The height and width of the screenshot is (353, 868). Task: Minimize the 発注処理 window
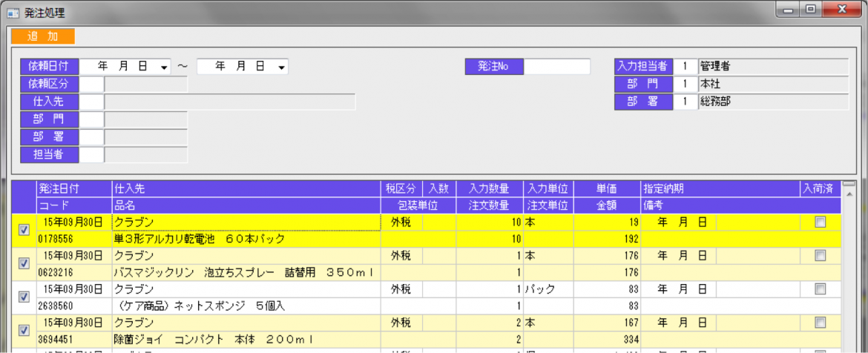tap(787, 10)
